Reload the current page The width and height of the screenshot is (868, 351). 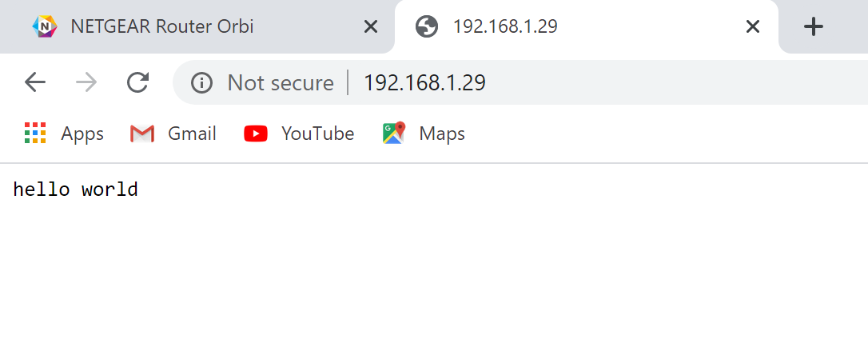[x=138, y=82]
